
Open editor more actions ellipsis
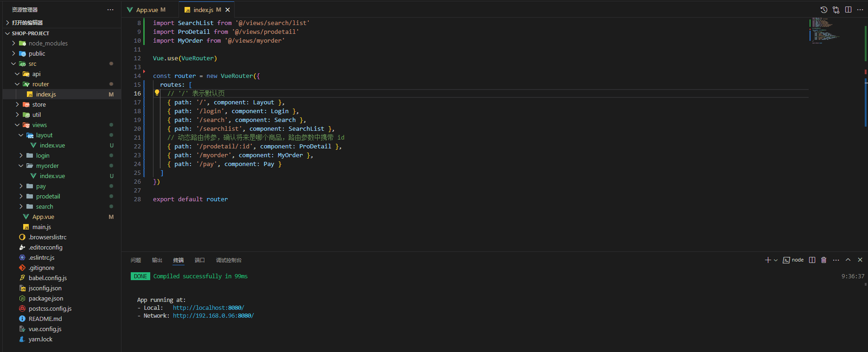coord(860,10)
